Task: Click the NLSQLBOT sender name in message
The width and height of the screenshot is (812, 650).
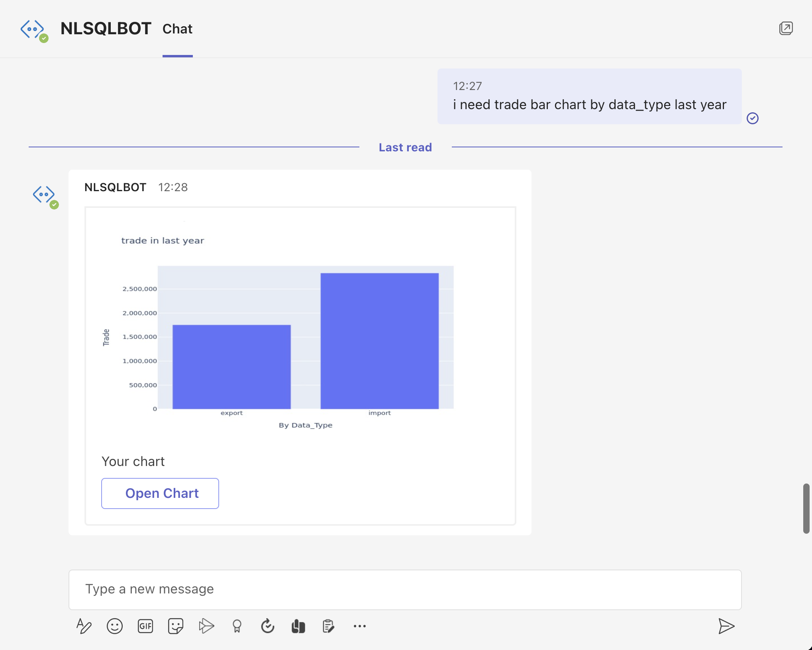Action: (x=116, y=187)
